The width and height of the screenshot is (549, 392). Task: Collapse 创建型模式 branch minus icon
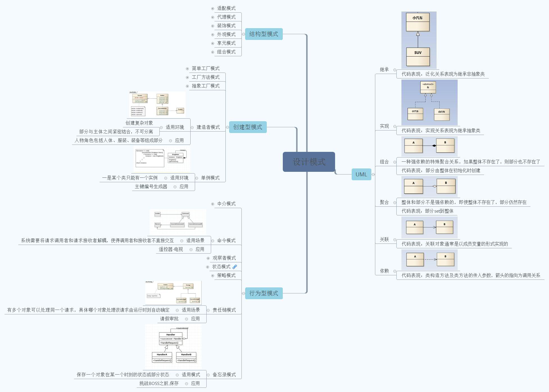click(x=227, y=127)
